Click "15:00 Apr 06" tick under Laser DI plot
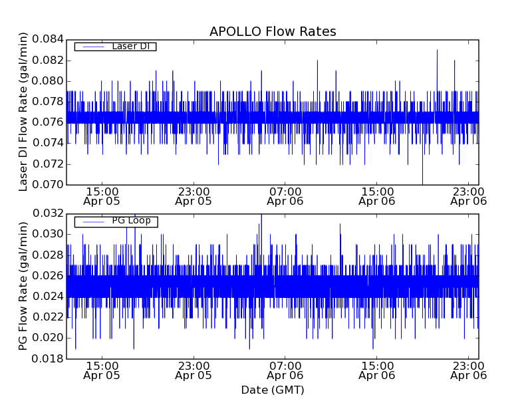This screenshot has width=532, height=399. point(377,196)
